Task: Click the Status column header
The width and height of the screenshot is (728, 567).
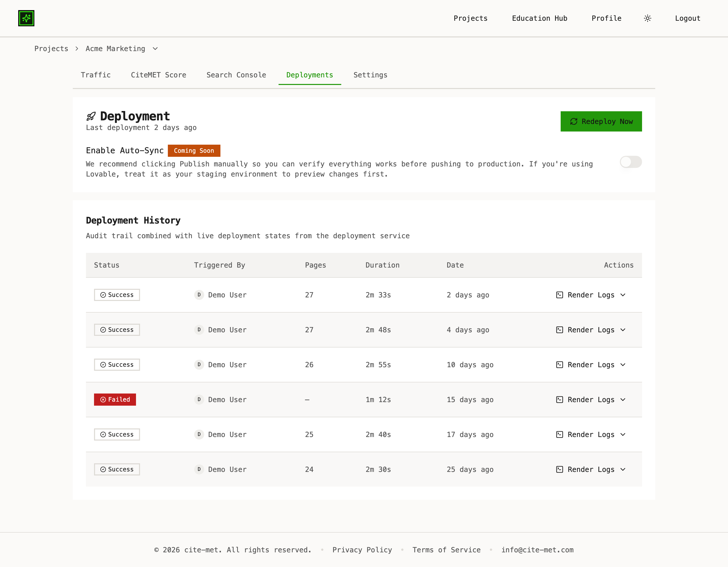Action: [x=107, y=265]
